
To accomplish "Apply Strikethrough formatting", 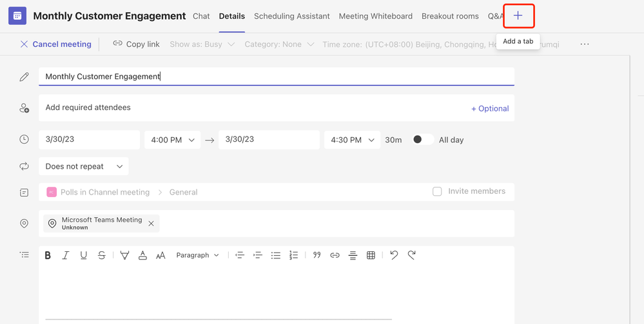I will coord(102,256).
